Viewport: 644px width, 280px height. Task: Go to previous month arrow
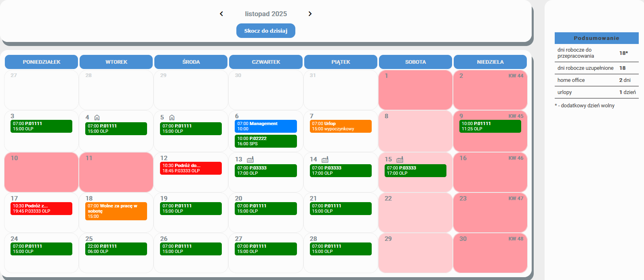pyautogui.click(x=221, y=14)
